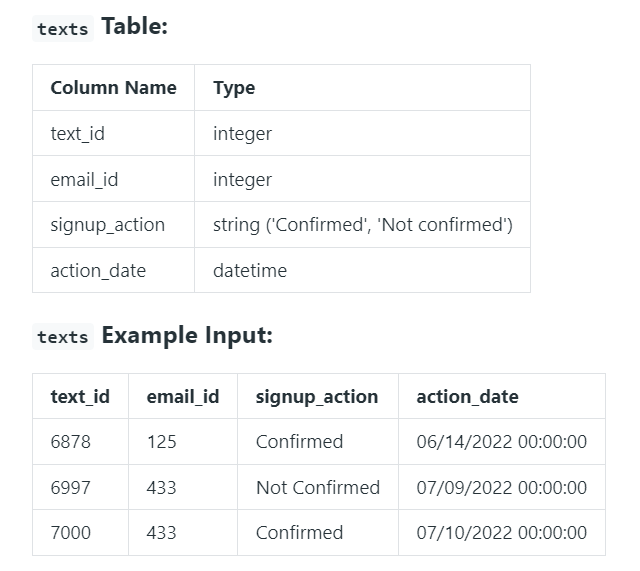Click the date 07/10/2022 00:00:00

[502, 533]
